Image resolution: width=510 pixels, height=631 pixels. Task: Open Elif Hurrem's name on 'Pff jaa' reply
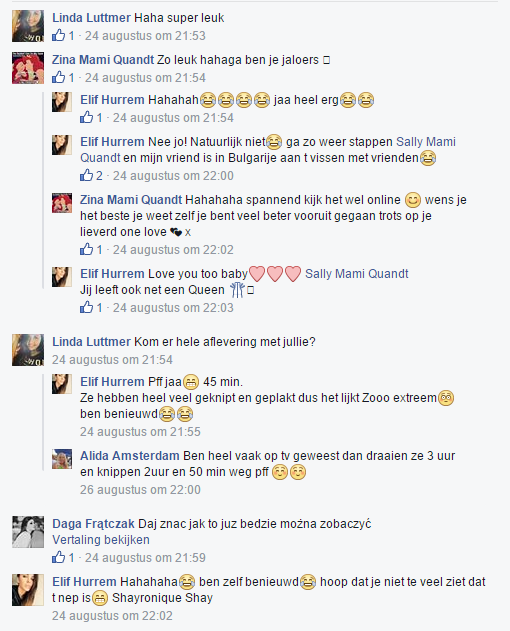click(x=112, y=381)
